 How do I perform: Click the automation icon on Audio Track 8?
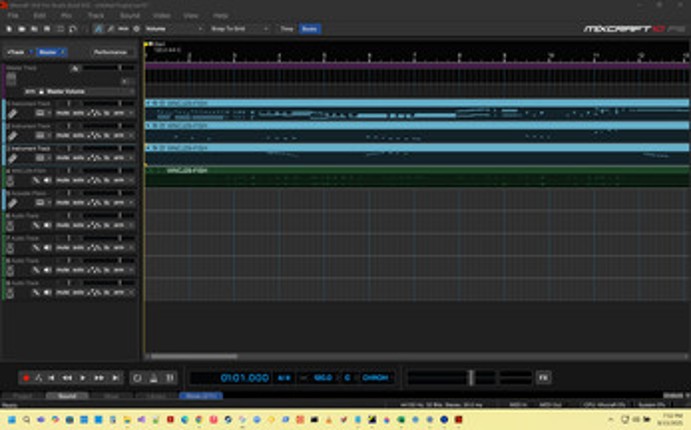click(x=94, y=270)
